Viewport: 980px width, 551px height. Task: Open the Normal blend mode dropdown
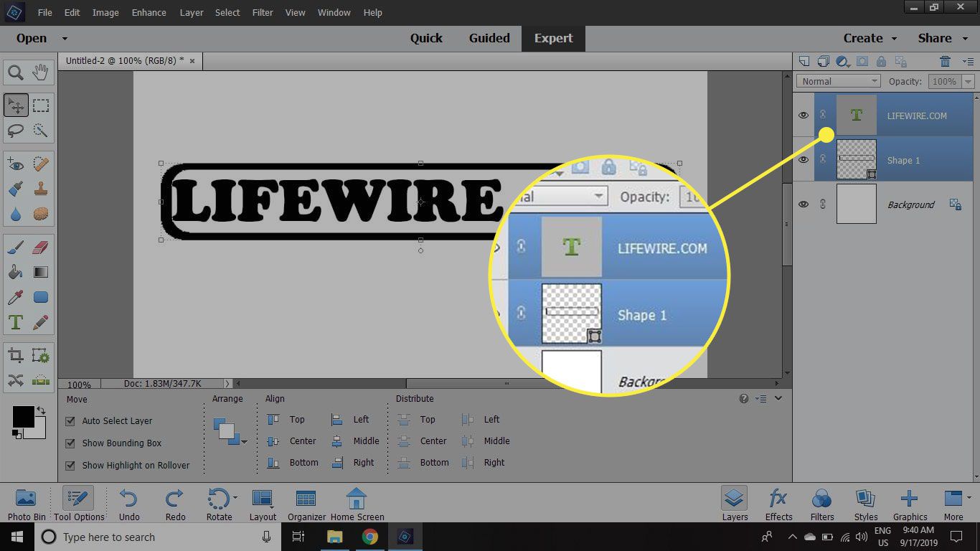tap(838, 81)
